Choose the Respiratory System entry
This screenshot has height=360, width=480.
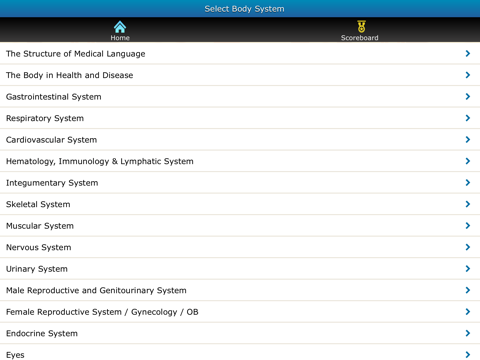(x=45, y=118)
